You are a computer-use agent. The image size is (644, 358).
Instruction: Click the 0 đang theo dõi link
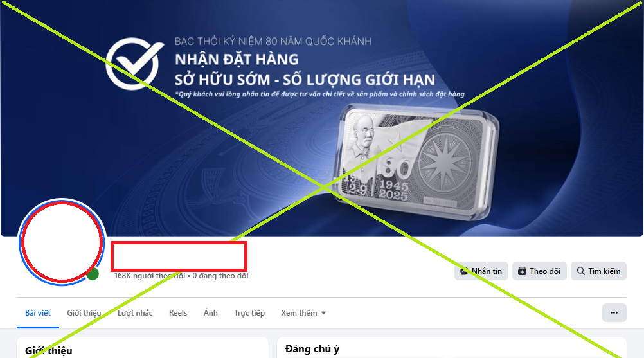click(x=220, y=276)
